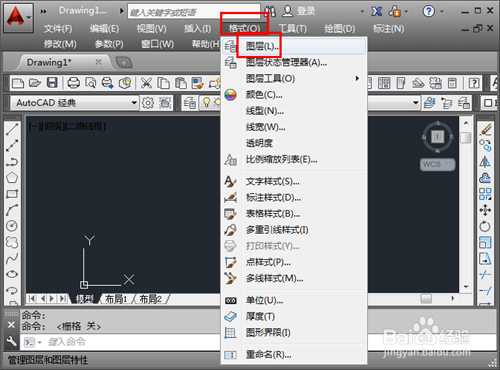Expand the Help button dropdown arrow
The width and height of the screenshot is (500, 370).
point(442,12)
